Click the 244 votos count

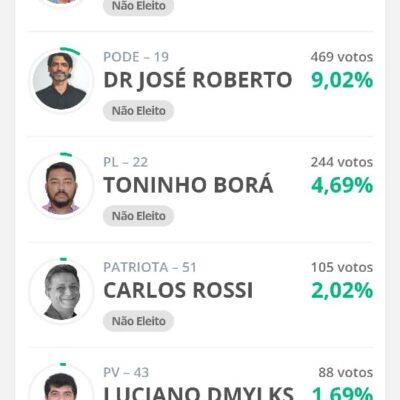pos(342,162)
